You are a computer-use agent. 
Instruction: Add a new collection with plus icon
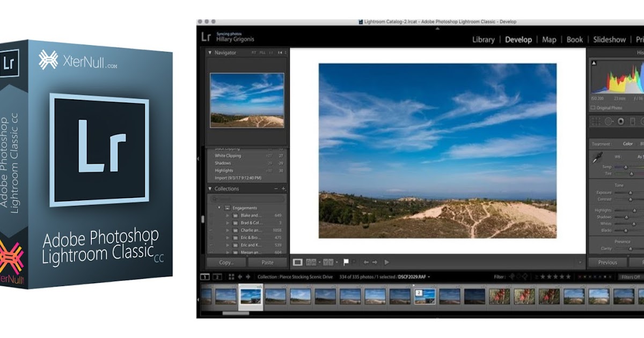[x=283, y=189]
